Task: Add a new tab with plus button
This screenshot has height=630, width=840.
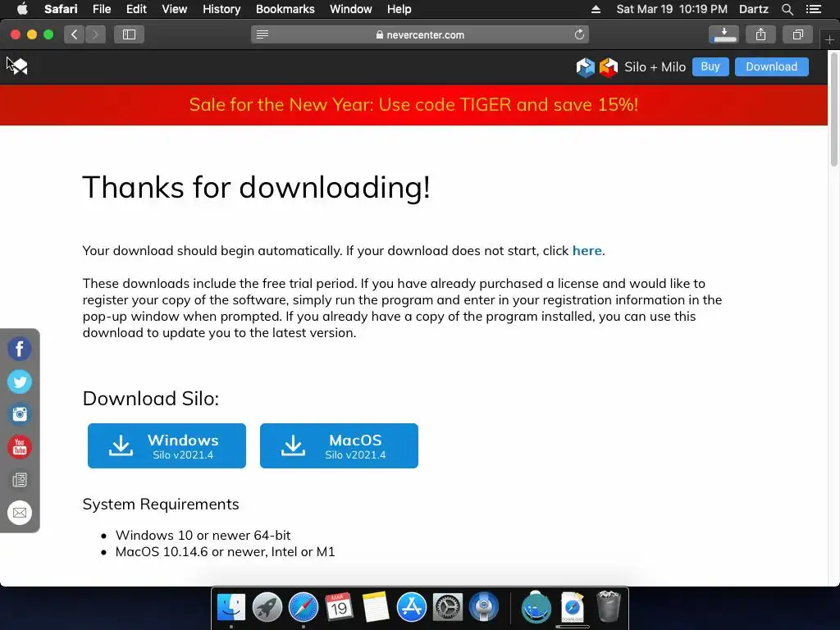Action: 829,39
